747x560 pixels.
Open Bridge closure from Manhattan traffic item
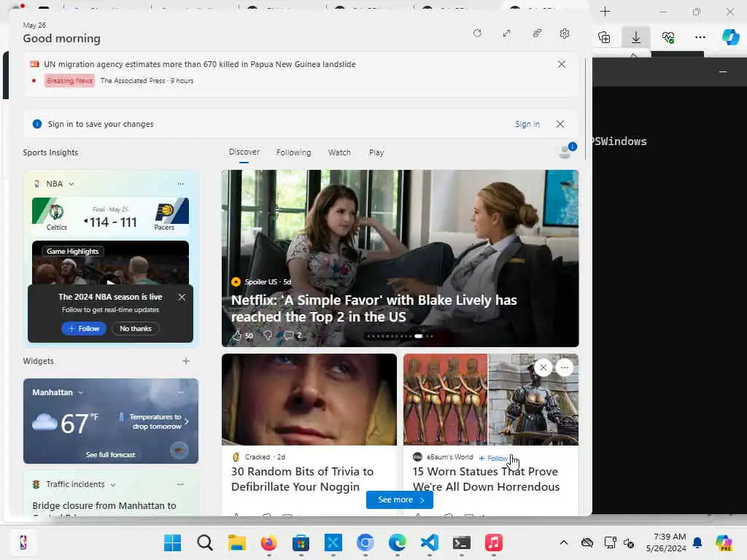pos(104,506)
